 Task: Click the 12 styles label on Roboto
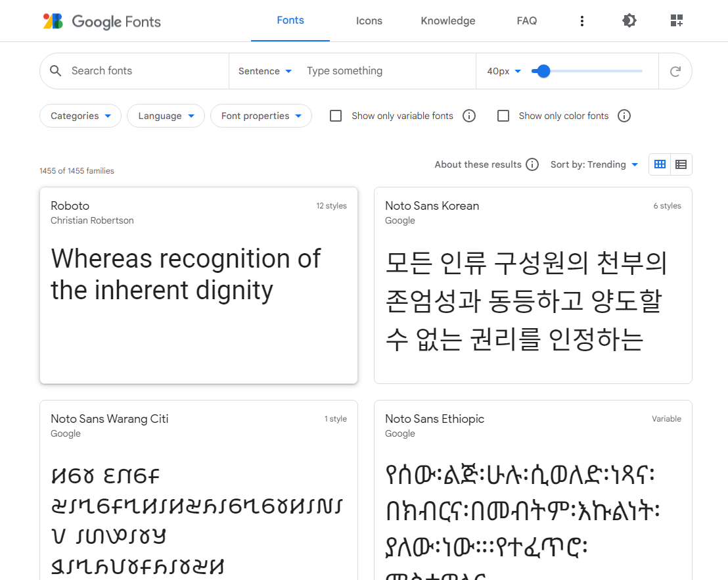click(332, 206)
